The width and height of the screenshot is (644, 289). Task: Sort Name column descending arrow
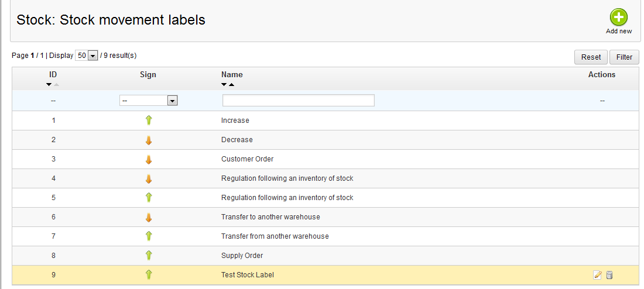click(224, 85)
